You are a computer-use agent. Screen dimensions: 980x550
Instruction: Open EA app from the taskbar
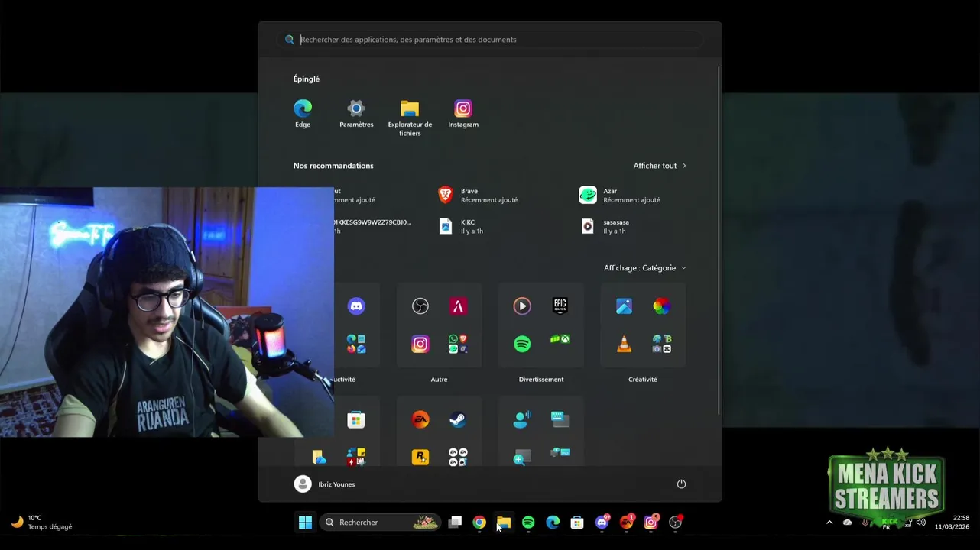pos(626,522)
